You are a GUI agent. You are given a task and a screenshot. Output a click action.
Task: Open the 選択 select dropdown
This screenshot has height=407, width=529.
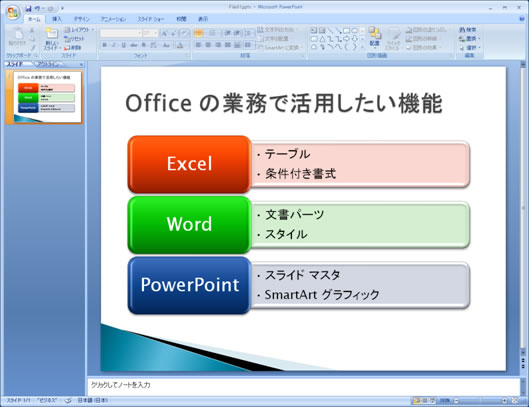pyautogui.click(x=469, y=48)
